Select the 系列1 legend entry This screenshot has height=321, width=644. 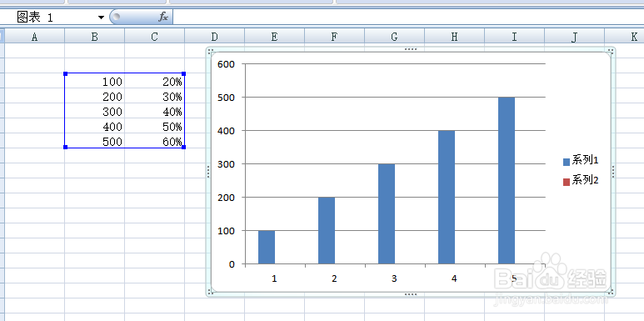(x=581, y=161)
